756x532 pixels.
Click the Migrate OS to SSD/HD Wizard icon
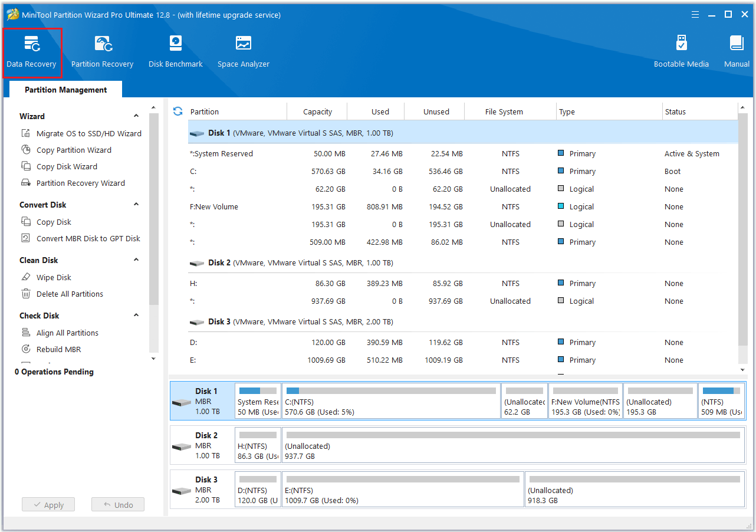26,133
